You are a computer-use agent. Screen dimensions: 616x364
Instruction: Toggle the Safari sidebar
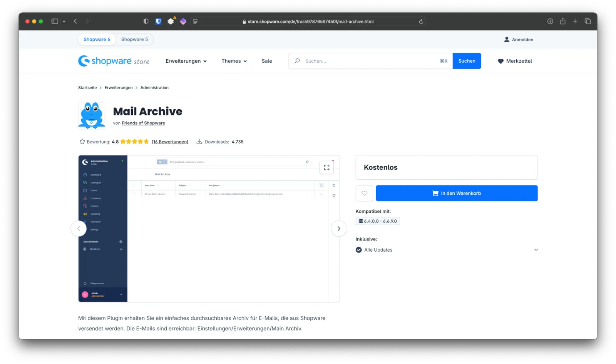pos(54,21)
